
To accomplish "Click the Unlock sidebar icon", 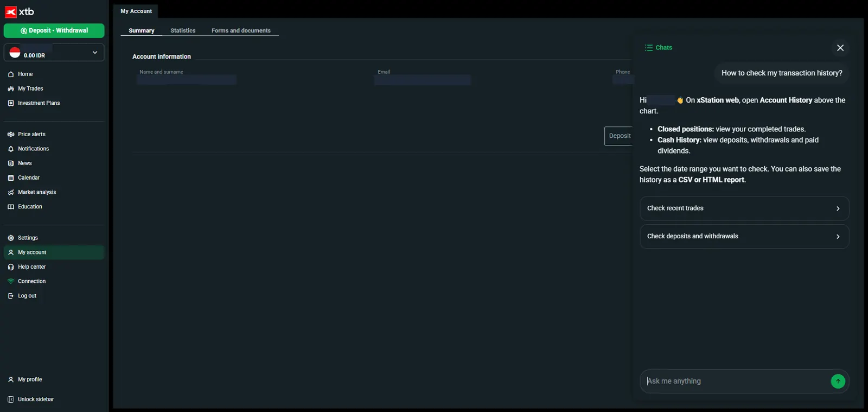I will click(x=11, y=400).
